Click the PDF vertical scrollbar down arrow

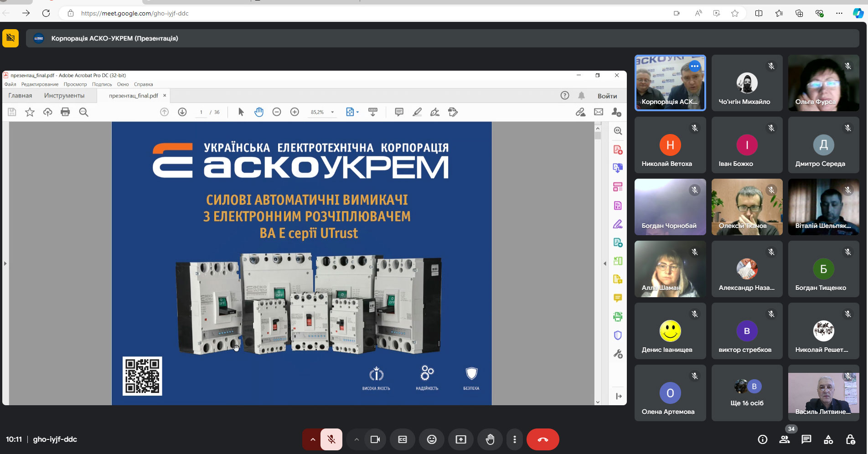[x=598, y=402]
